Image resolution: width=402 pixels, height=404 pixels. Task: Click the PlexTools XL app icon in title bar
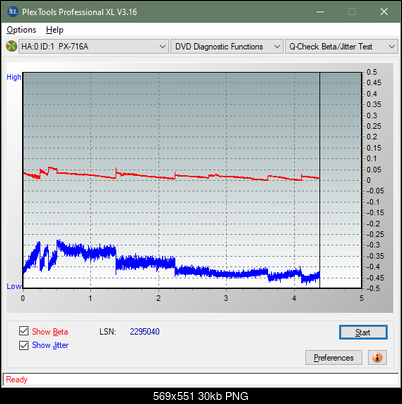(12, 12)
